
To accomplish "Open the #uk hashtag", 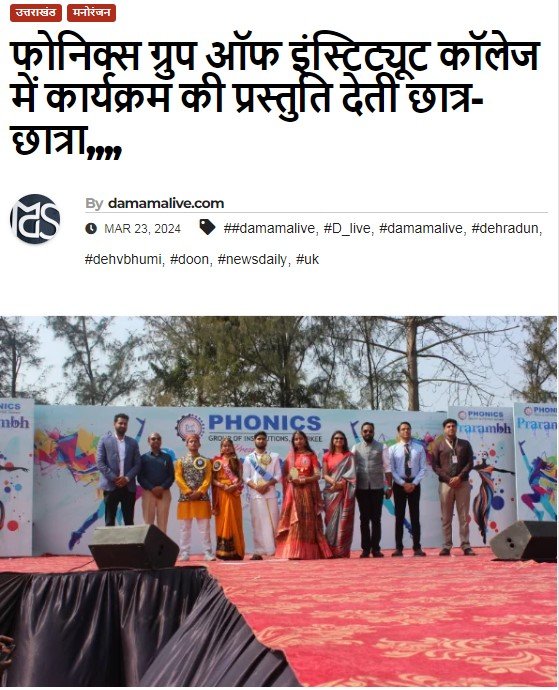I will (x=307, y=259).
